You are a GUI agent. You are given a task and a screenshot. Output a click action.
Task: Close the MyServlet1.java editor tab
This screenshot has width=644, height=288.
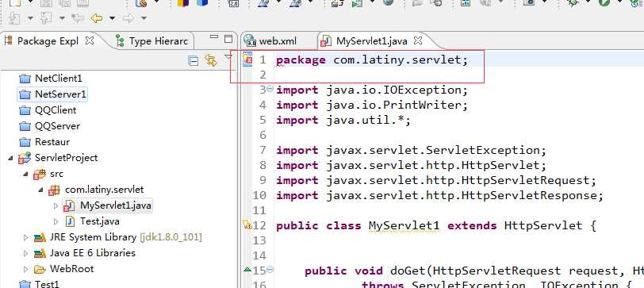418,40
